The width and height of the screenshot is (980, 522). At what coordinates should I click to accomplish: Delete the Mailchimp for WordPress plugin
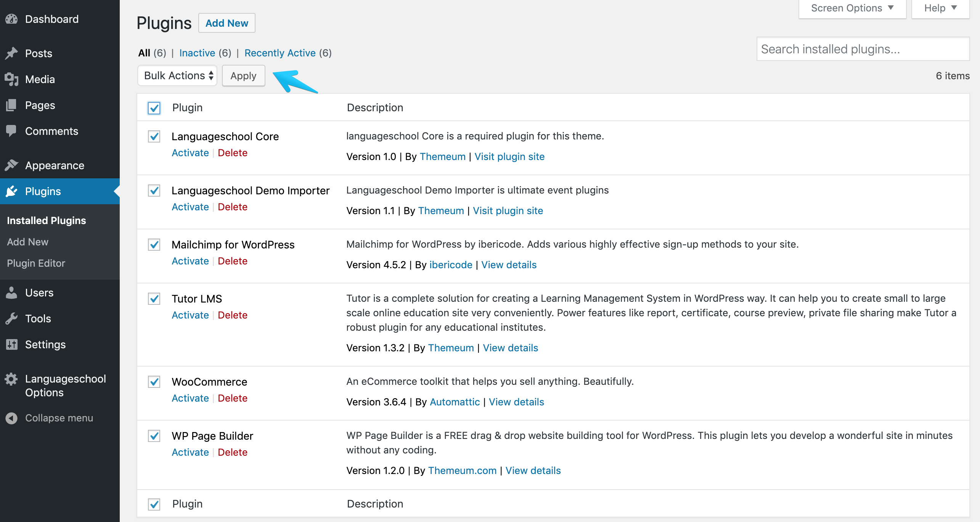pyautogui.click(x=233, y=261)
